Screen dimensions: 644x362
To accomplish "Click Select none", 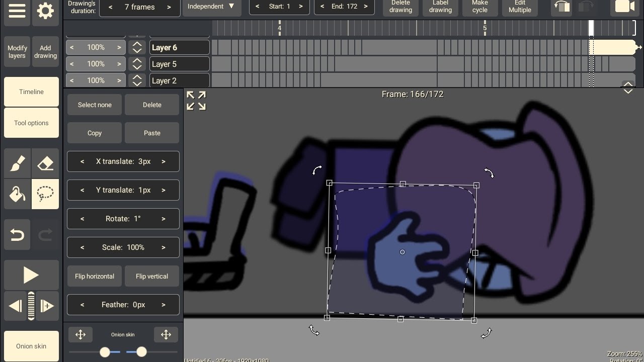I will pos(95,105).
